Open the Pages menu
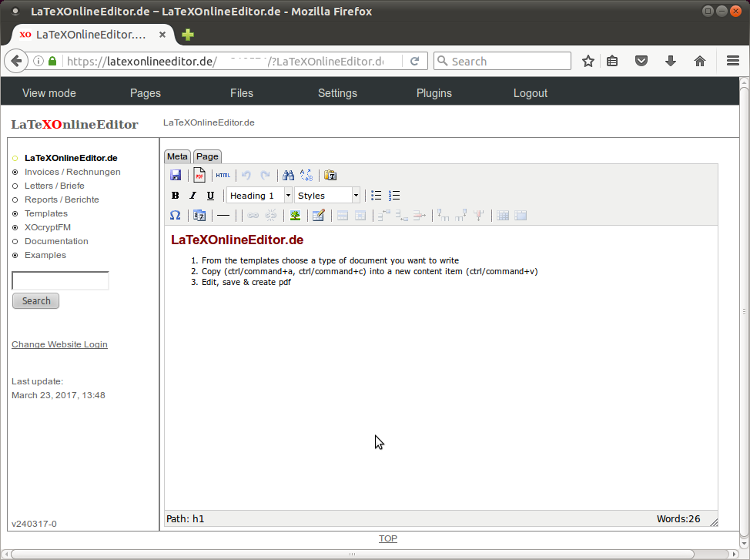 146,93
